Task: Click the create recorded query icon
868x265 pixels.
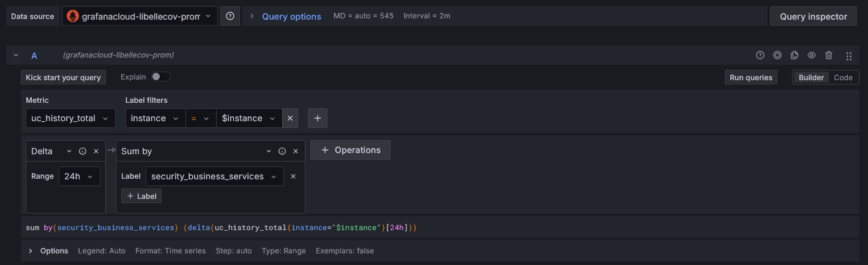Action: click(777, 55)
